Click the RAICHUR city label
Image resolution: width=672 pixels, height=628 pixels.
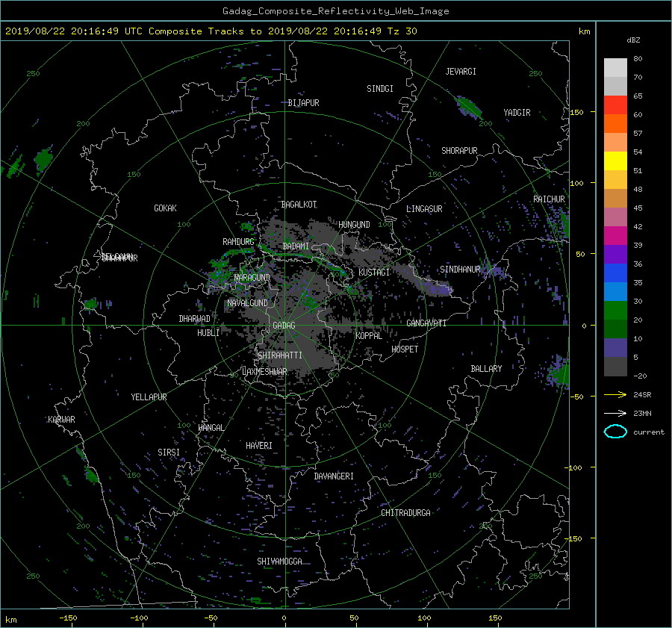point(549,199)
